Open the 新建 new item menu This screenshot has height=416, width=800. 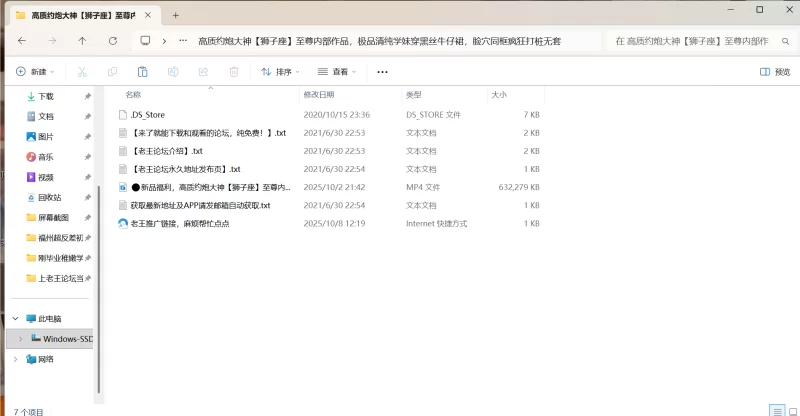(35, 72)
